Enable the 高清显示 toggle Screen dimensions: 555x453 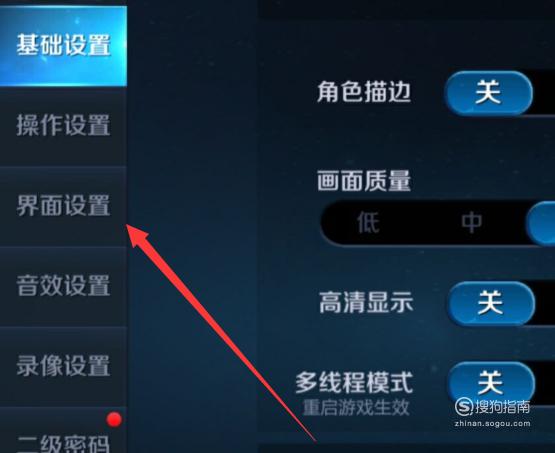491,303
